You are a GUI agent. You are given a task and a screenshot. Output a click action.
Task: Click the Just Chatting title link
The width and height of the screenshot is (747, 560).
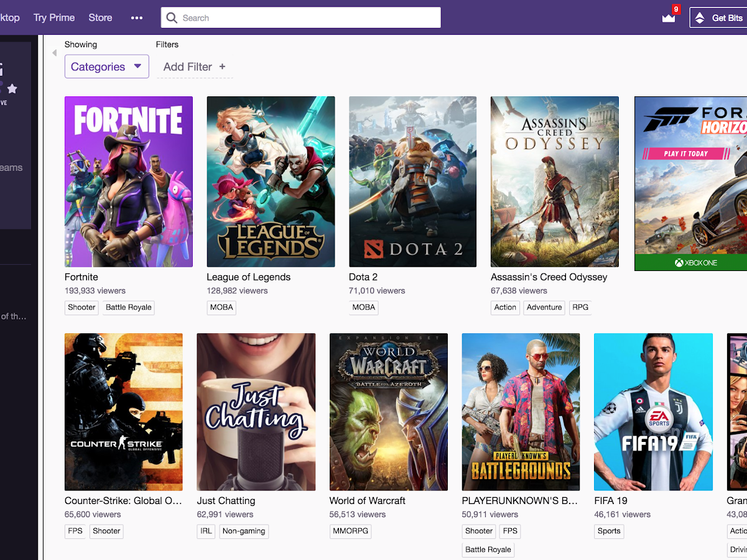tap(226, 501)
